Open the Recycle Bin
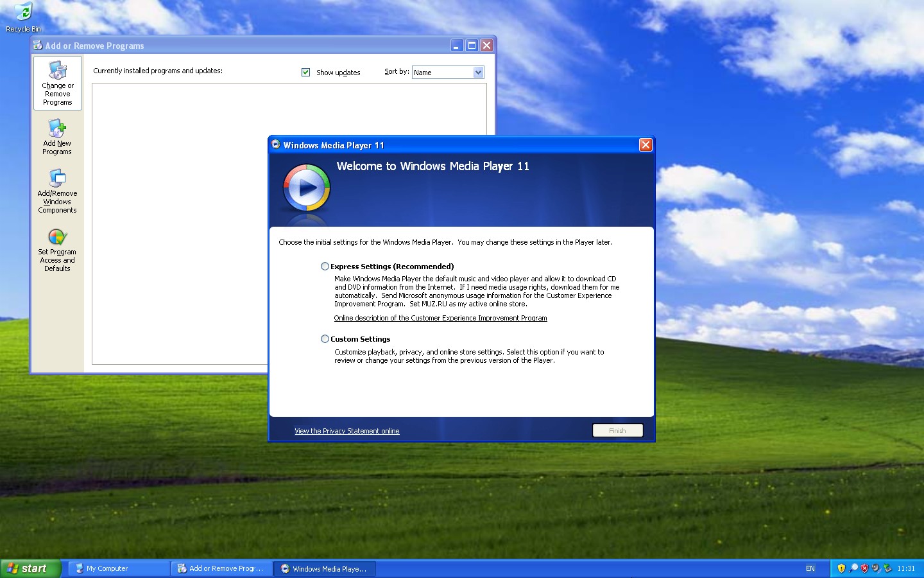 coord(23,12)
